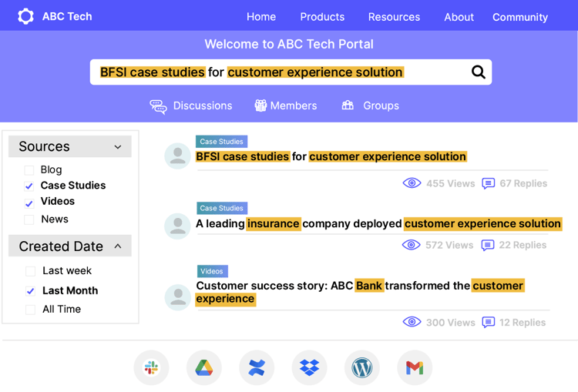Uncheck the Last Month date checkbox
The height and width of the screenshot is (392, 578).
(x=30, y=291)
